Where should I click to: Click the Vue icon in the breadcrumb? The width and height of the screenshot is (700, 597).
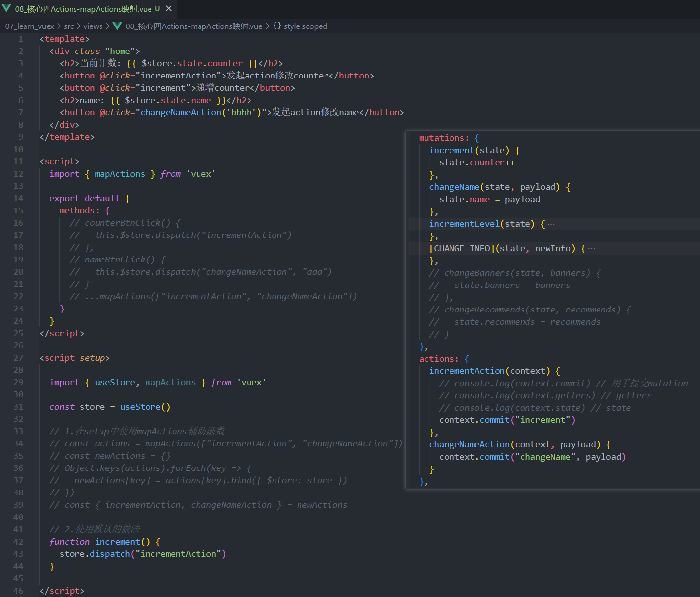117,26
